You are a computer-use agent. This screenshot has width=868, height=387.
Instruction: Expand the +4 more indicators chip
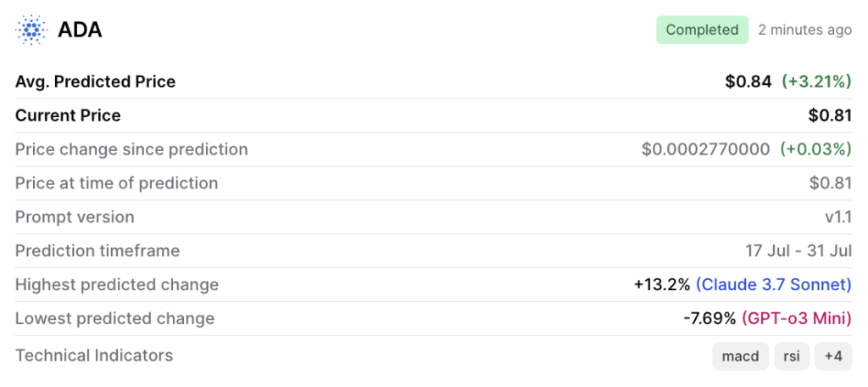833,356
